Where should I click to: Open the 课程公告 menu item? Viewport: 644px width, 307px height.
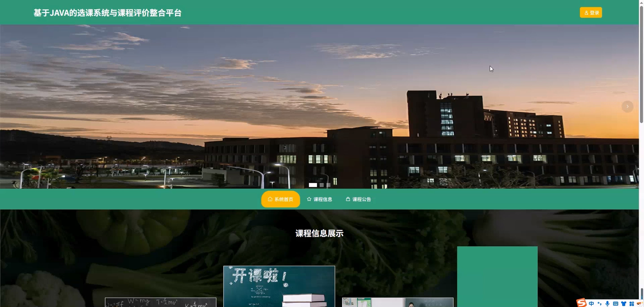point(359,199)
